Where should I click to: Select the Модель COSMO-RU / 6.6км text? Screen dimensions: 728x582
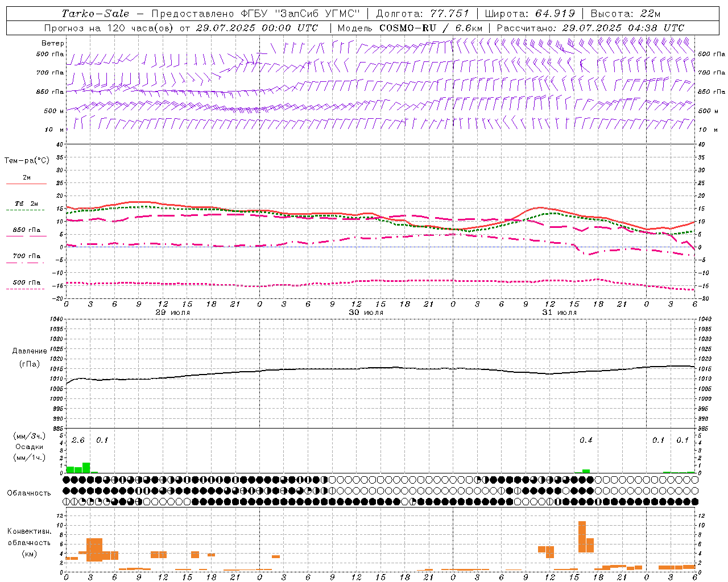click(410, 28)
